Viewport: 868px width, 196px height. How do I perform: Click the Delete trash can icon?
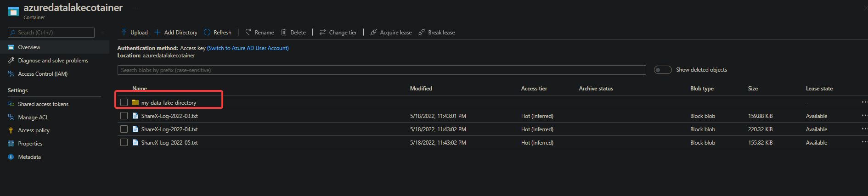tap(284, 32)
